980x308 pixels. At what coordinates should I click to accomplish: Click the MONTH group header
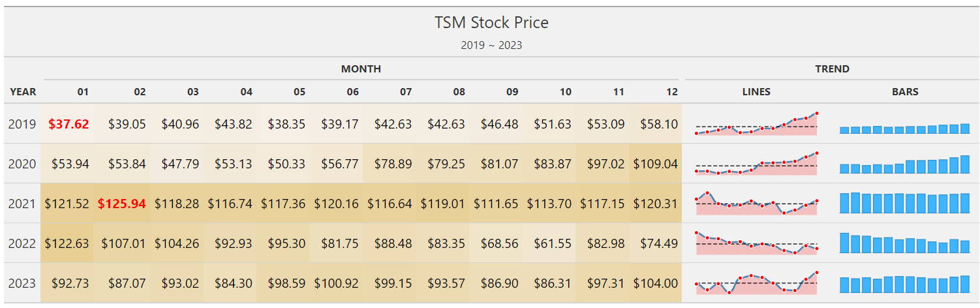click(361, 69)
